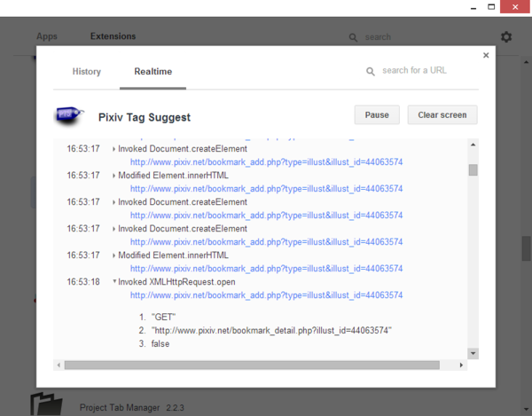
Task: Collapse the Invoked XMLHttpRequest.open entry
Action: tap(114, 281)
